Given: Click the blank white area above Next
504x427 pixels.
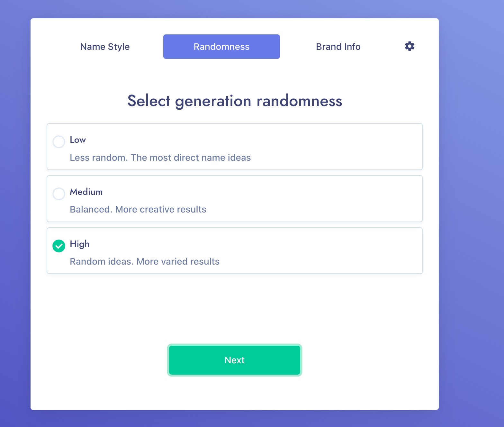Looking at the screenshot, I should 235,309.
